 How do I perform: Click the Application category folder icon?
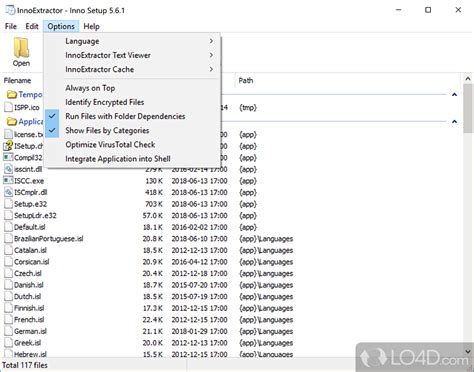tap(12, 121)
